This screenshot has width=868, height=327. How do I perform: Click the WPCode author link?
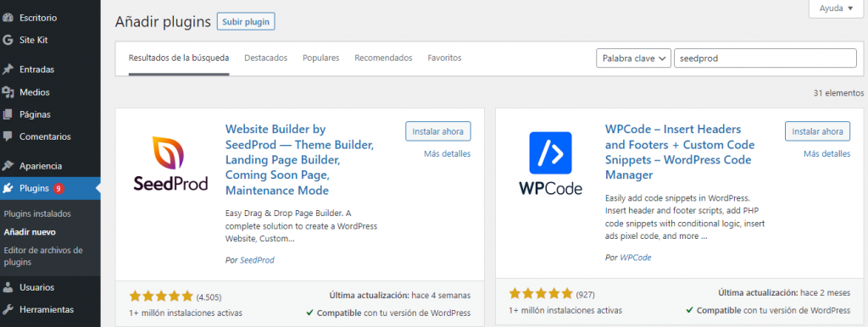click(x=636, y=258)
